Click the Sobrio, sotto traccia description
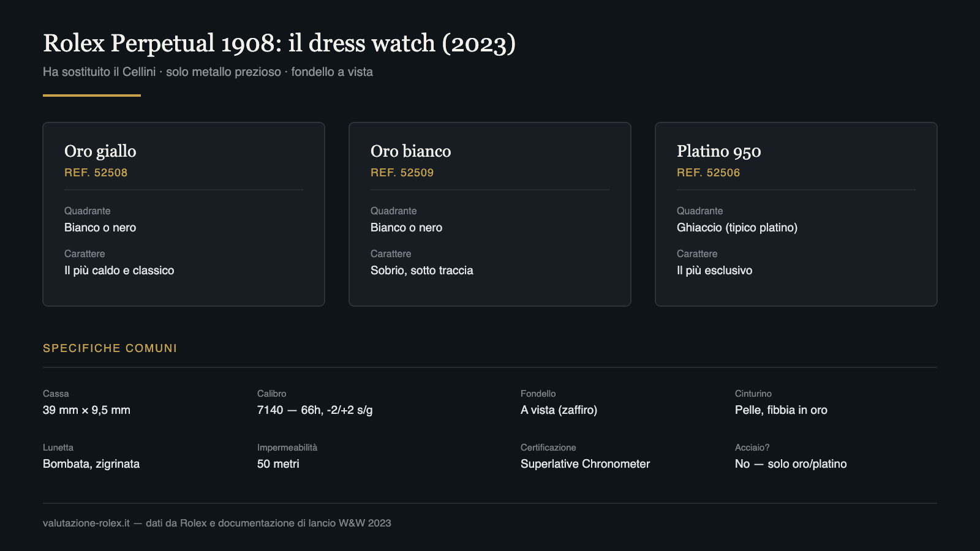 [422, 271]
